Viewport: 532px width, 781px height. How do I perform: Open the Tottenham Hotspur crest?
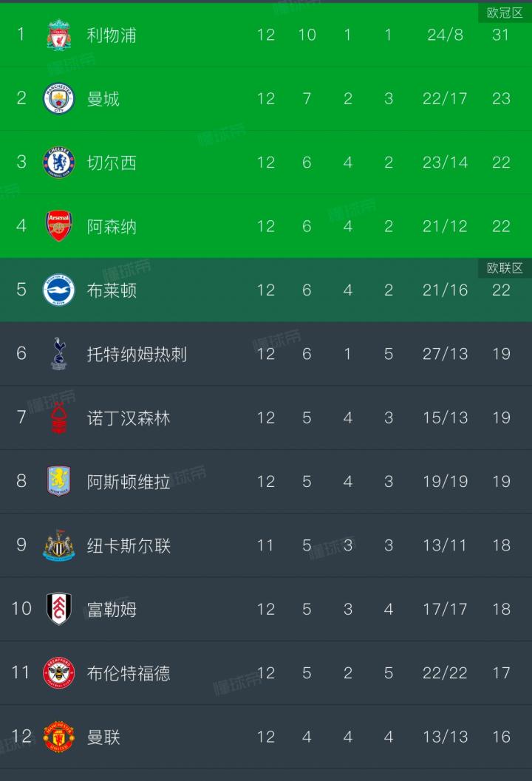[x=58, y=354]
